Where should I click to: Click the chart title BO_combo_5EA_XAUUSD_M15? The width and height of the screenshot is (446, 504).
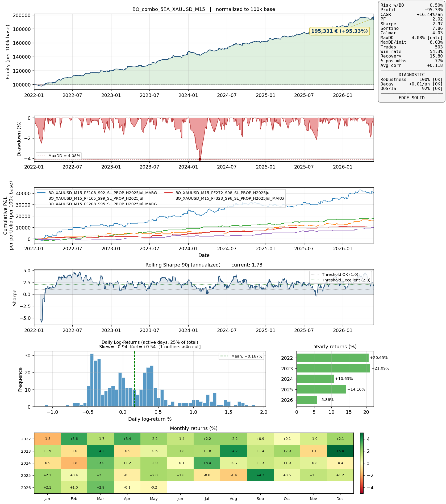pos(169,9)
